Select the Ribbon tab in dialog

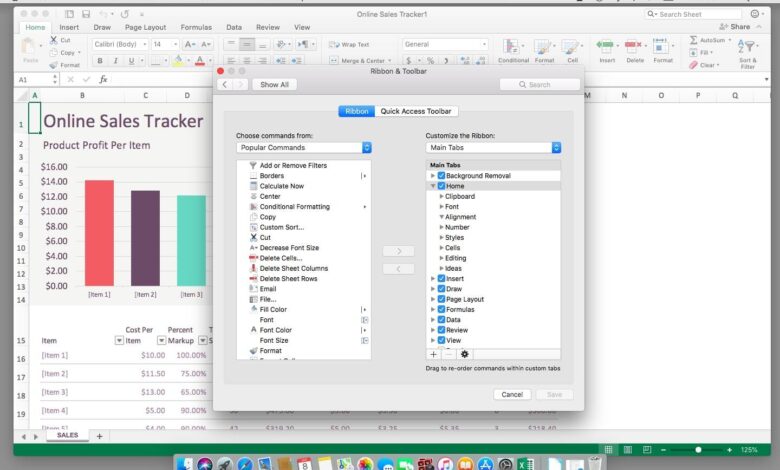click(357, 111)
